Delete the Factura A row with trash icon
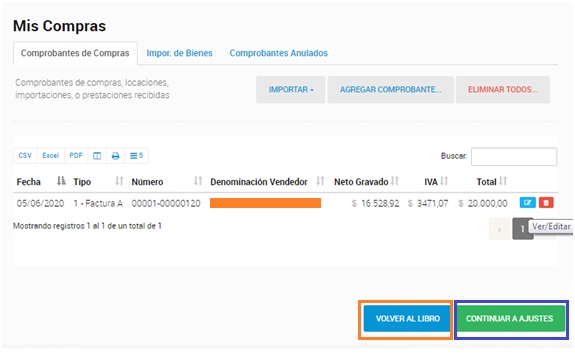The height and width of the screenshot is (360, 575). 546,203
